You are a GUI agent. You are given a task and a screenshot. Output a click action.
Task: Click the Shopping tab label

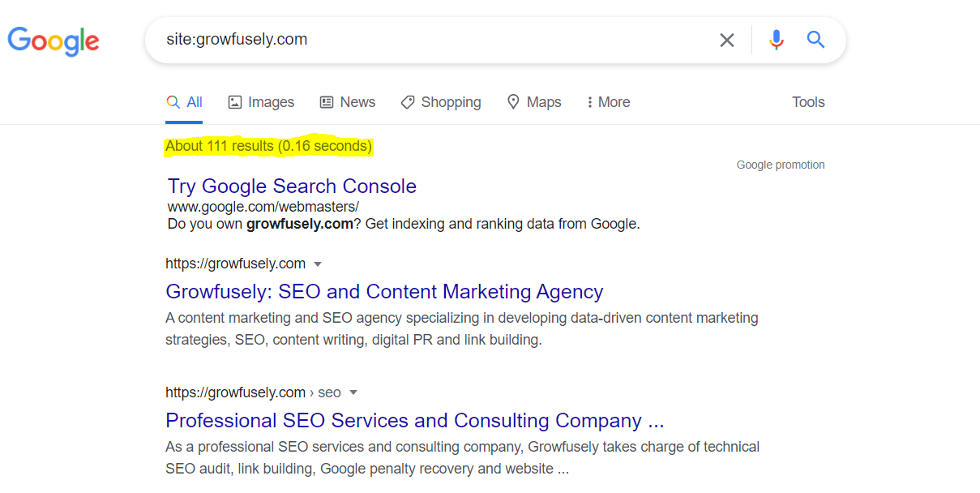pyautogui.click(x=451, y=102)
